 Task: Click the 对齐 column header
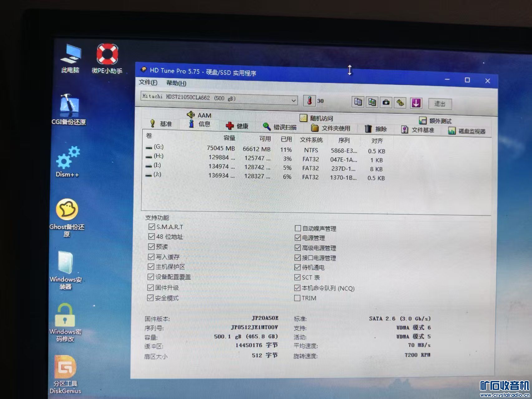[377, 141]
